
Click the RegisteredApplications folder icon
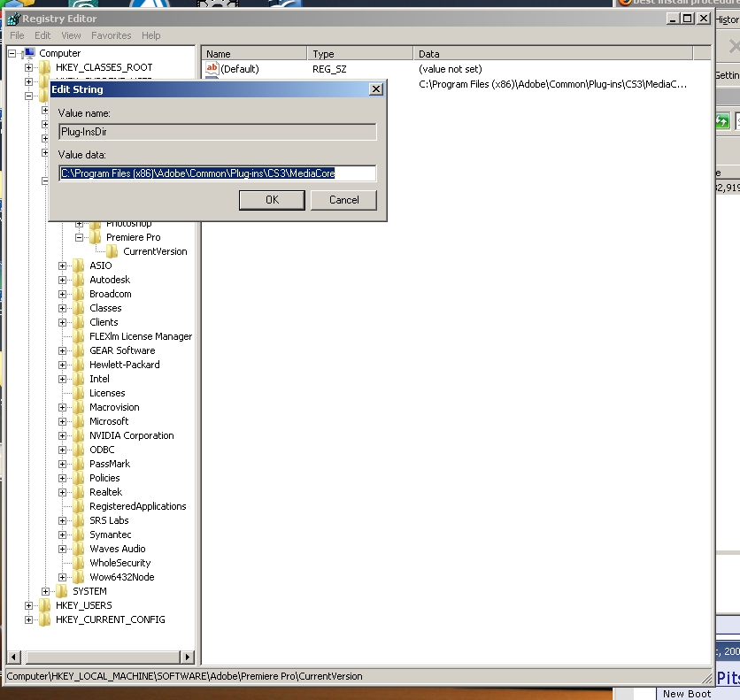click(x=79, y=505)
